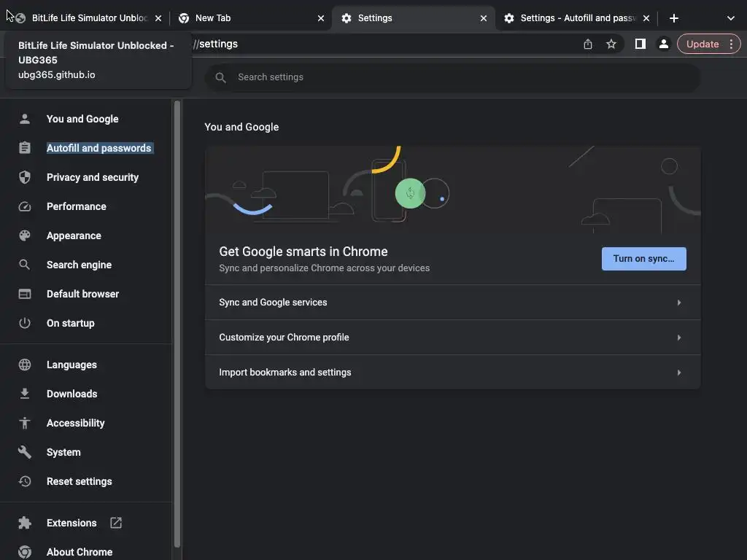Open the tab search dropdown arrow
The image size is (747, 560).
731,18
